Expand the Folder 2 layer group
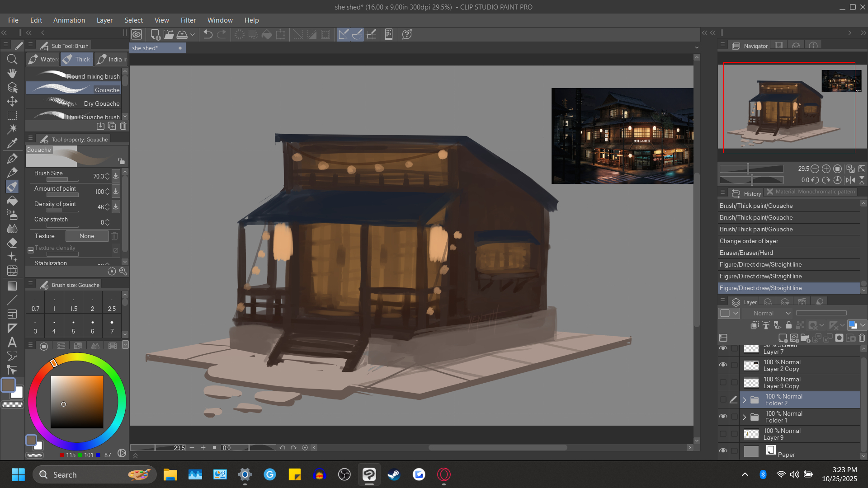 point(745,400)
